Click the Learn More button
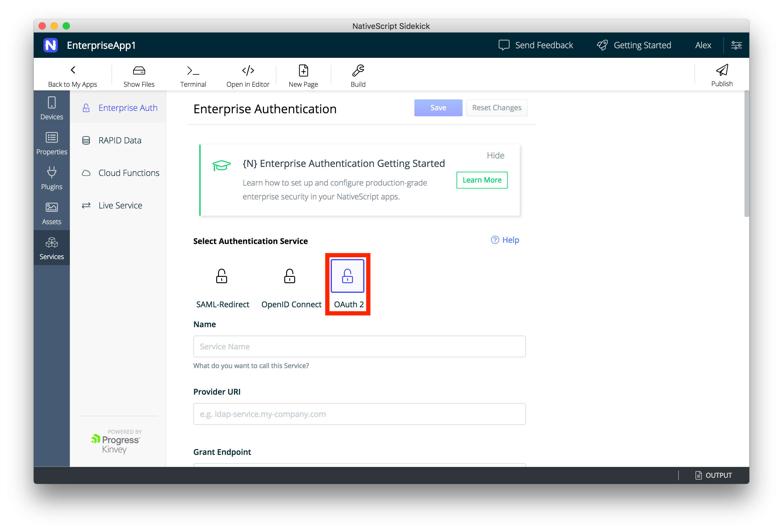 482,180
